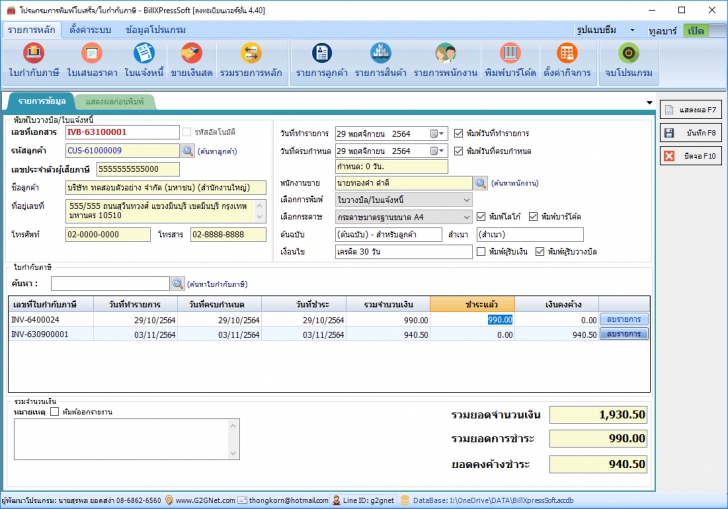Toggle the พิมพ์โลโก้ checkbox
This screenshot has width=728, height=509.
(x=482, y=216)
